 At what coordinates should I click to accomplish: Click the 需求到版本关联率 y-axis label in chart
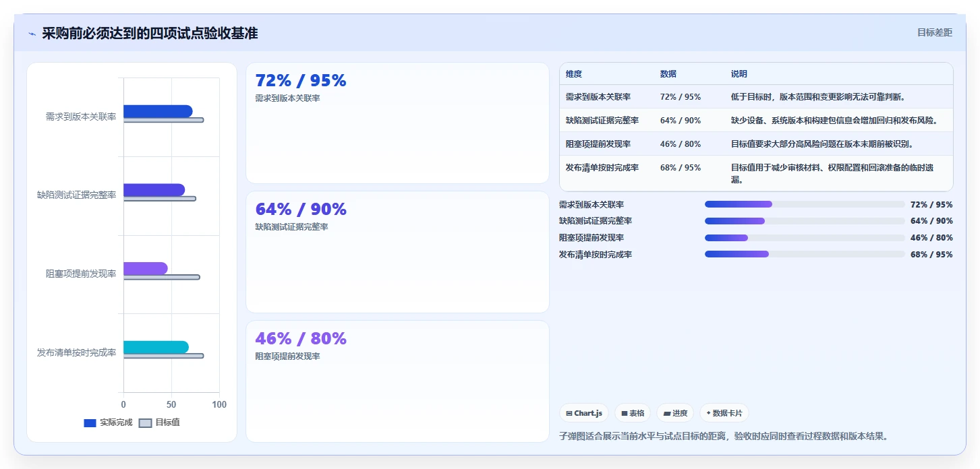click(x=81, y=117)
